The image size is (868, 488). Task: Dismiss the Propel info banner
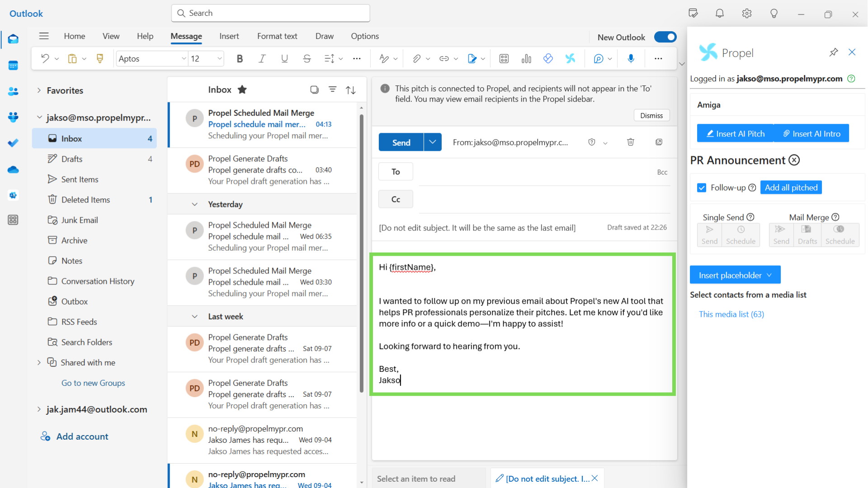point(651,115)
